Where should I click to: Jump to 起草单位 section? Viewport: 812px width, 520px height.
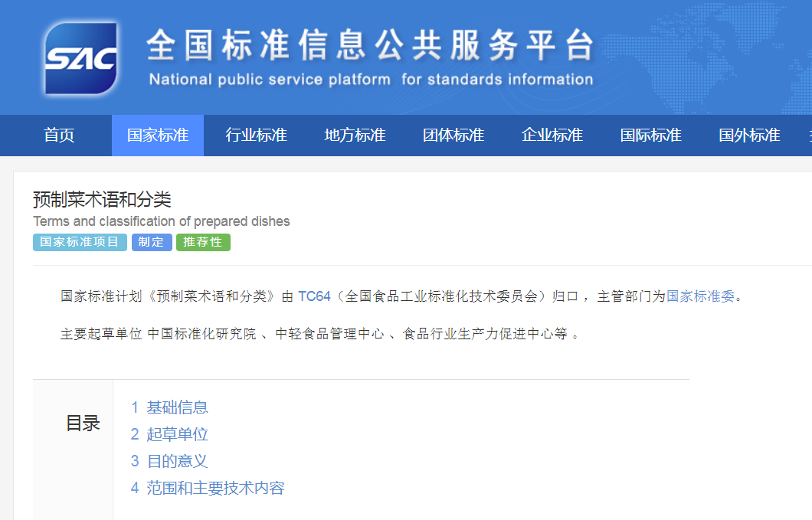click(x=176, y=433)
